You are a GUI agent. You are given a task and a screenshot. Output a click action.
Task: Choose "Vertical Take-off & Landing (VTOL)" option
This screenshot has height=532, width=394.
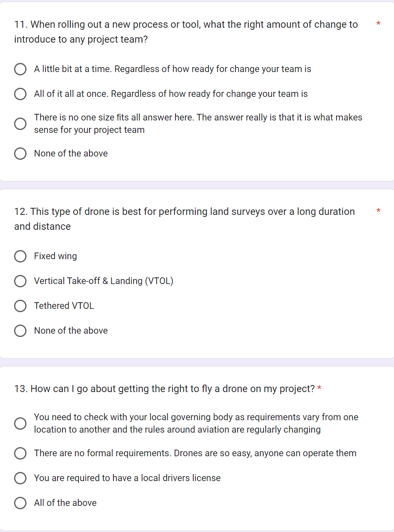coord(20,281)
